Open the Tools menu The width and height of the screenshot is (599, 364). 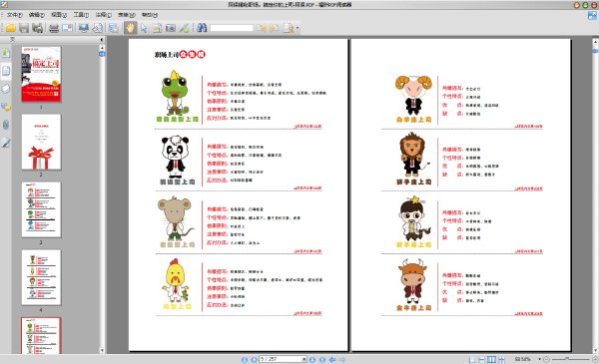(81, 15)
